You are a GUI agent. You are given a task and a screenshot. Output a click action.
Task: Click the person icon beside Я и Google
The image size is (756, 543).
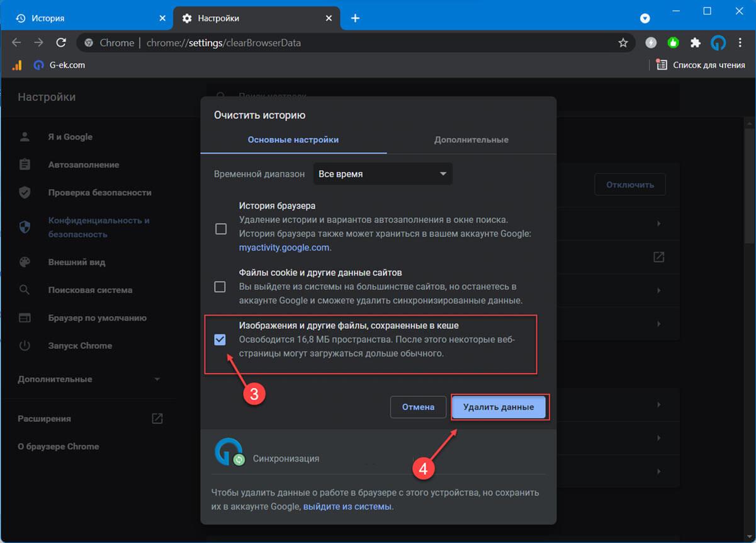(25, 137)
